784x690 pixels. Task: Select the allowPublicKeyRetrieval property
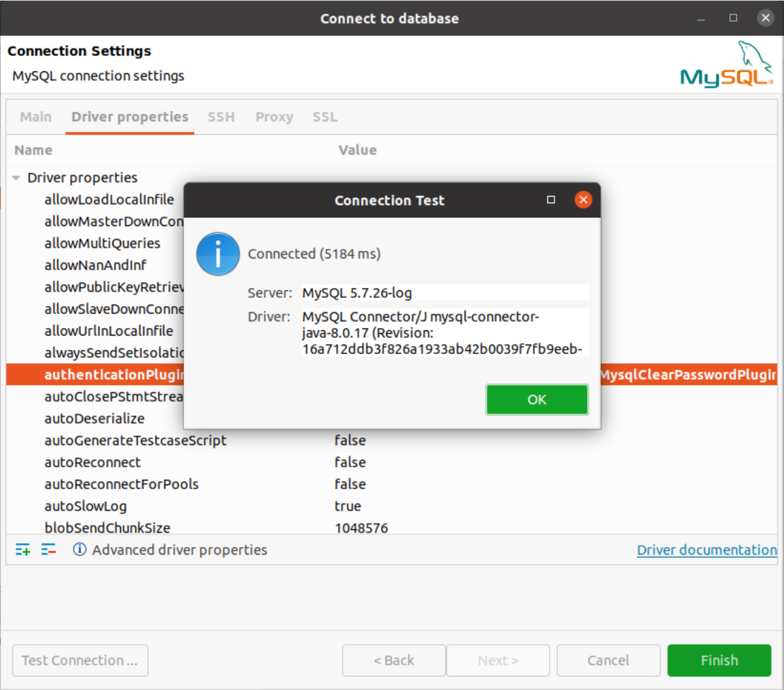click(114, 287)
